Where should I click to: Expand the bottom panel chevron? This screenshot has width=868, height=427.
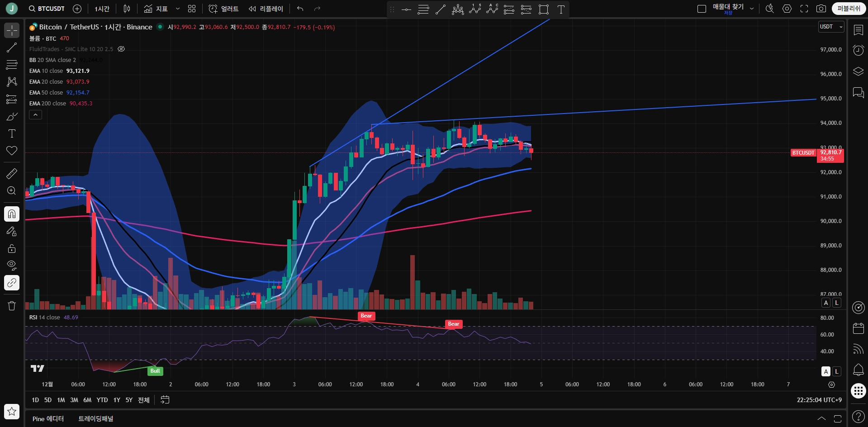(821, 418)
